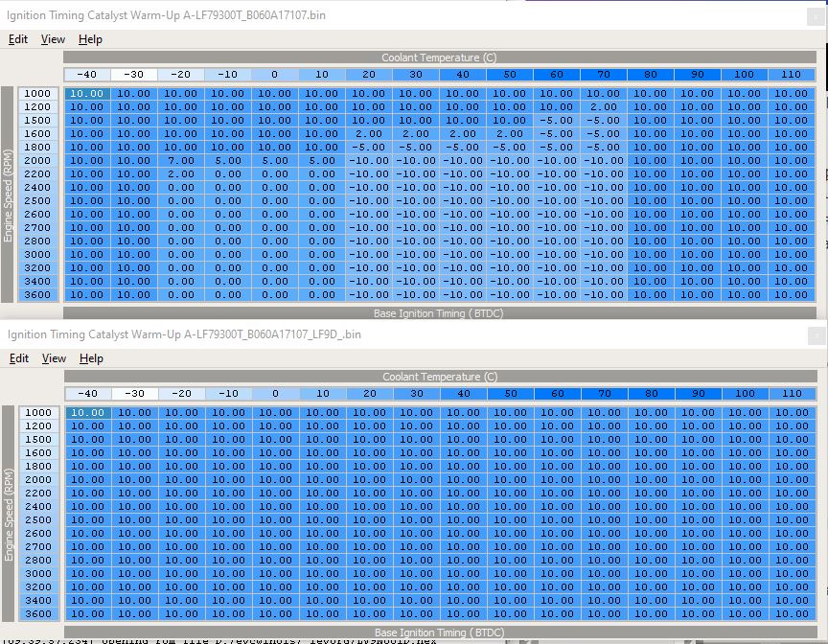The height and width of the screenshot is (644, 828).
Task: Click the 2000 RPM row header in top table
Action: (38, 160)
